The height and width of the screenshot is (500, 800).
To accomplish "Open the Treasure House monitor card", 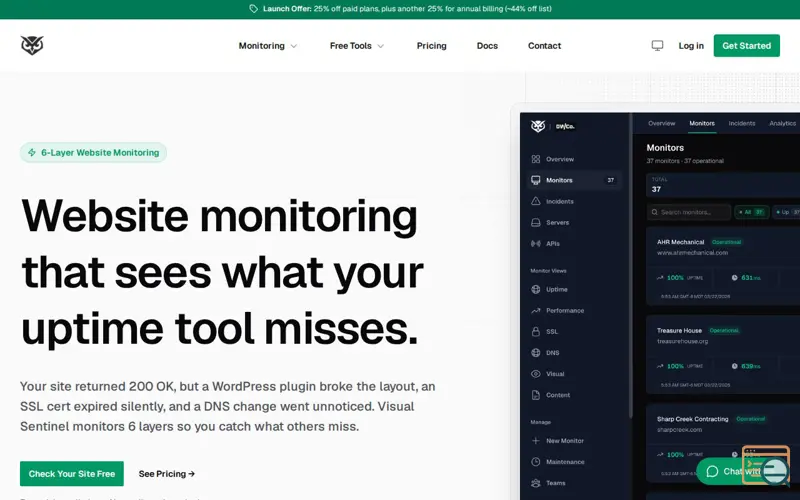I will pyautogui.click(x=723, y=354).
